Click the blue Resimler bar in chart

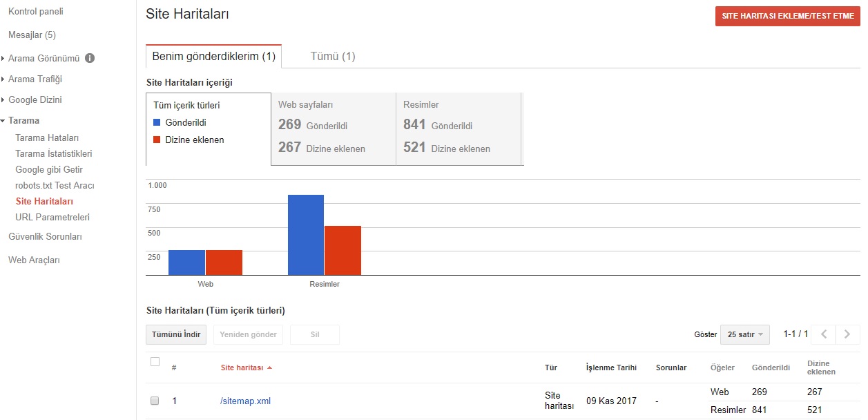(306, 235)
